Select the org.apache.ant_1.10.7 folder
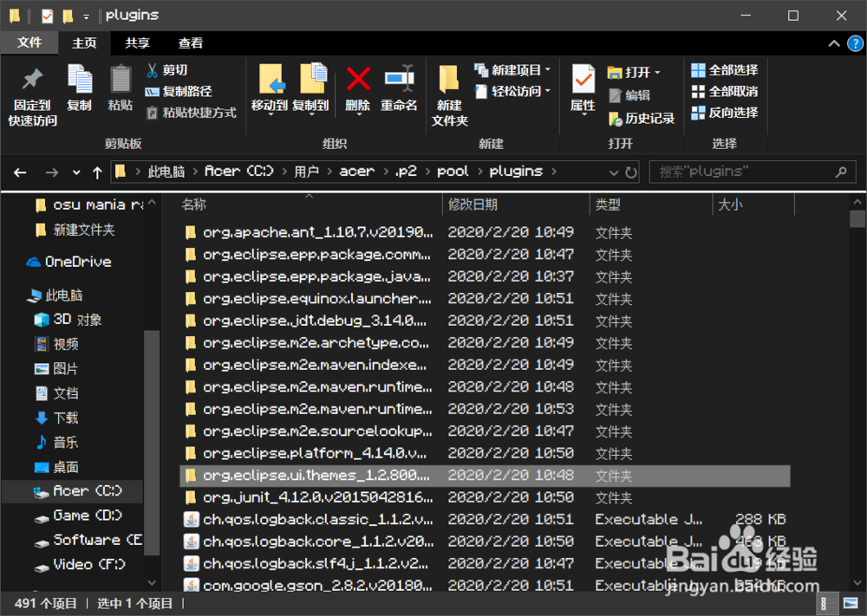This screenshot has height=616, width=867. (485, 232)
